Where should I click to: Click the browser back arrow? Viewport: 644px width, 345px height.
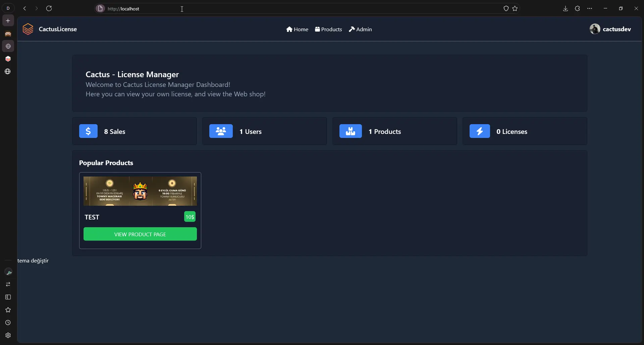pyautogui.click(x=24, y=8)
